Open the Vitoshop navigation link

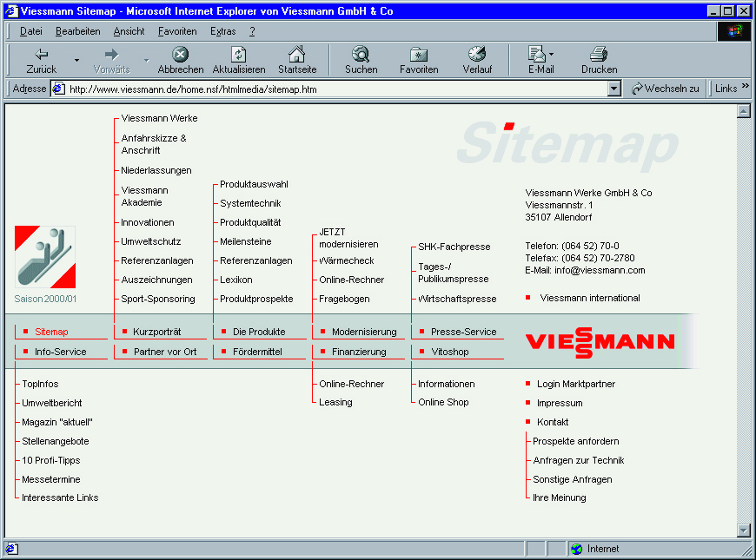point(450,352)
